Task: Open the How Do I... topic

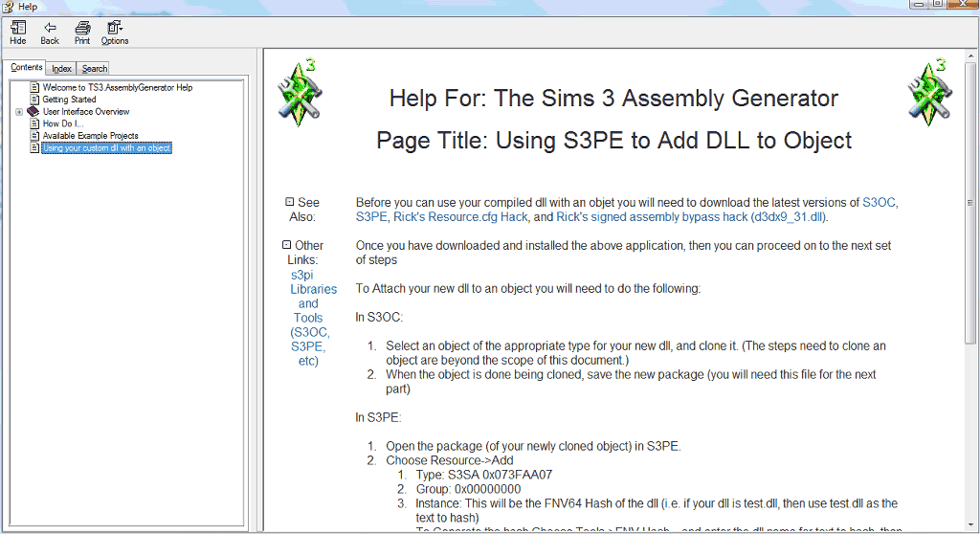Action: pyautogui.click(x=63, y=123)
